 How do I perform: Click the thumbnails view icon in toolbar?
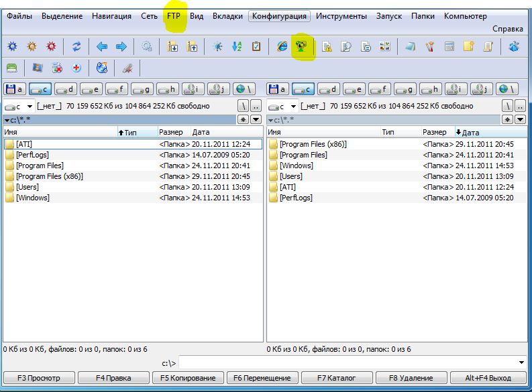pyautogui.click(x=384, y=46)
